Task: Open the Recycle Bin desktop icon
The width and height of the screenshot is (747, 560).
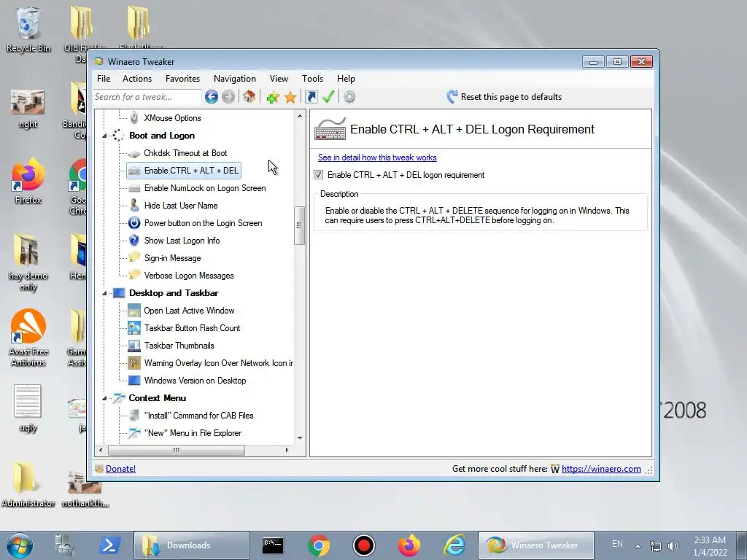Action: pos(28,29)
